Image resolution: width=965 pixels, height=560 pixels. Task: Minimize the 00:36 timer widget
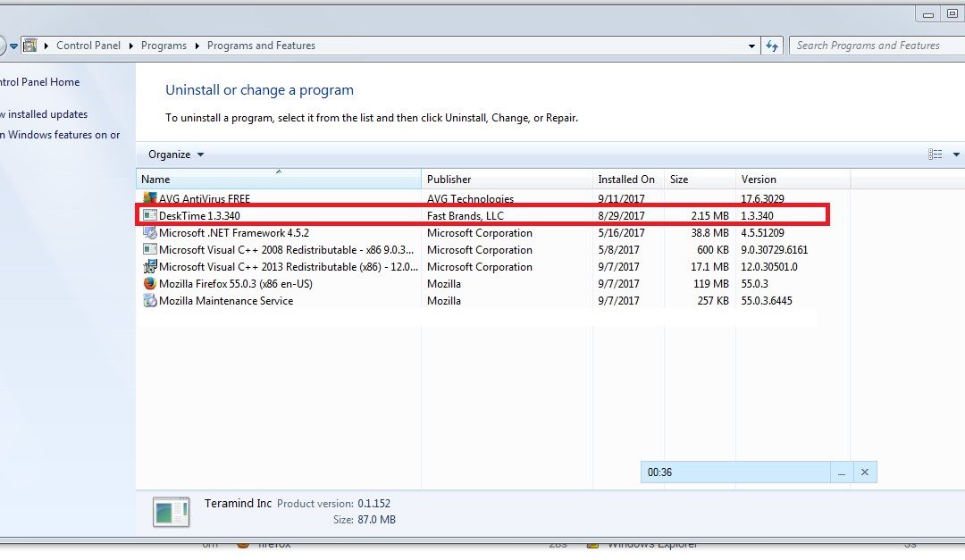pos(842,472)
